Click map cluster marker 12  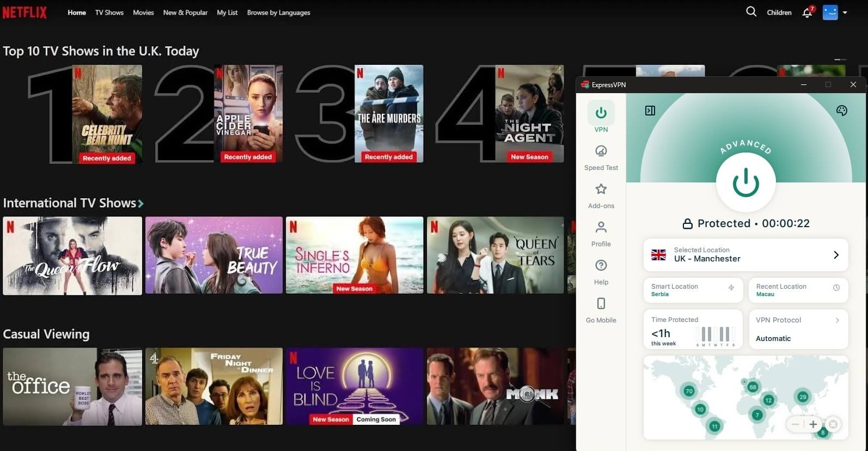click(768, 400)
